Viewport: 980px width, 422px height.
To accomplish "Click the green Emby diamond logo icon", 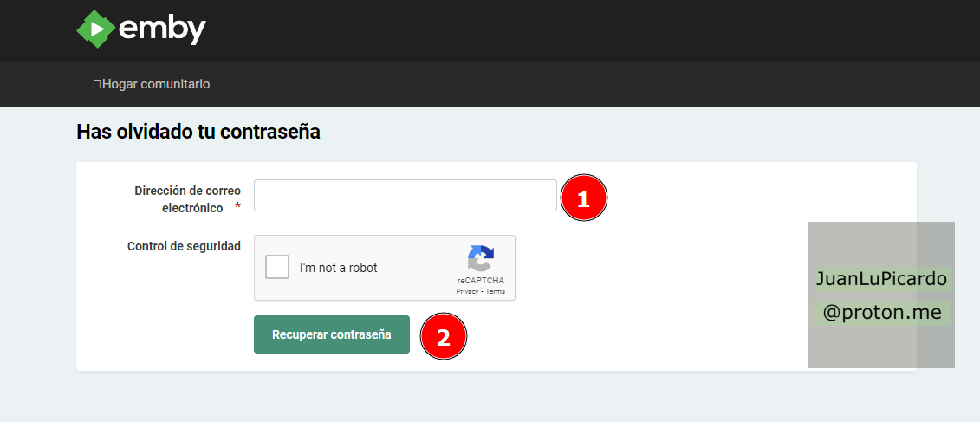I will pos(95,29).
